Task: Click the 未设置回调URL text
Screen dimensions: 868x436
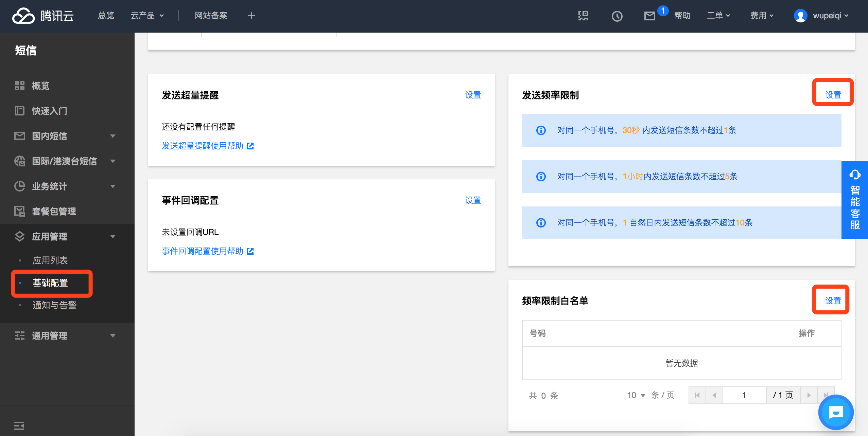Action: tap(190, 232)
